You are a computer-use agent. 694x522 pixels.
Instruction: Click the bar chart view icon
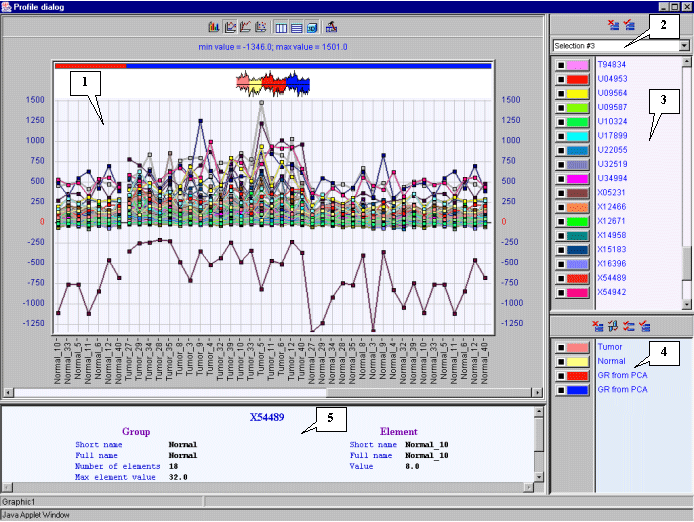point(214,26)
